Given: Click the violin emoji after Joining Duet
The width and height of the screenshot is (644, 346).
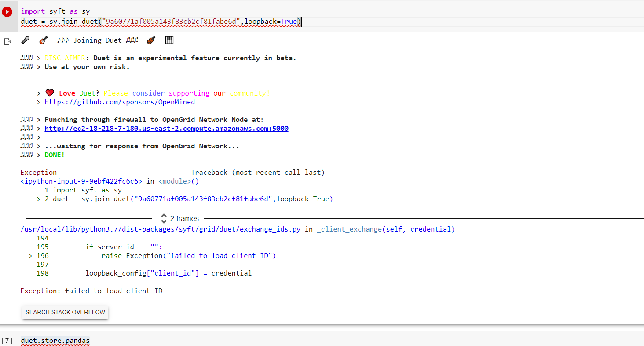Looking at the screenshot, I should tap(151, 40).
